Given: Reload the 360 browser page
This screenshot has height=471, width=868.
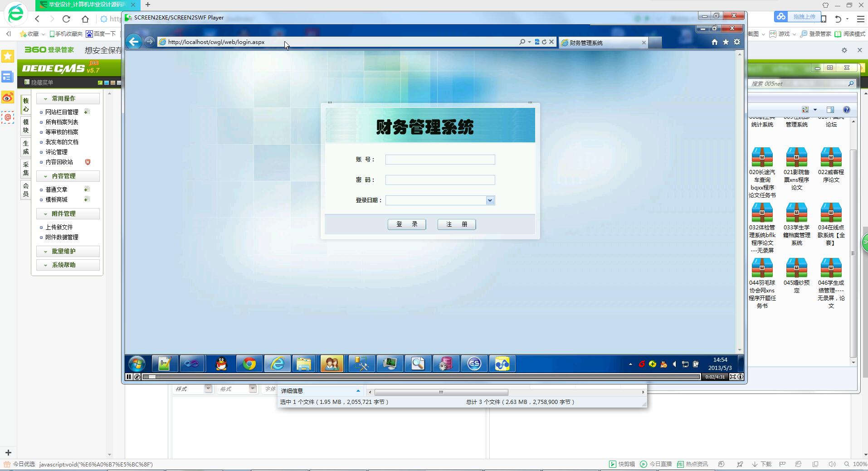Looking at the screenshot, I should coord(66,19).
